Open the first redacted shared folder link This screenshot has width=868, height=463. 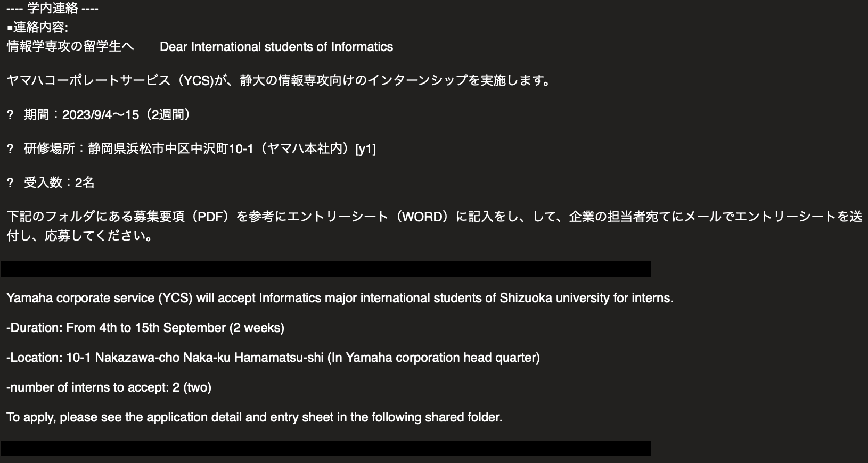point(325,269)
